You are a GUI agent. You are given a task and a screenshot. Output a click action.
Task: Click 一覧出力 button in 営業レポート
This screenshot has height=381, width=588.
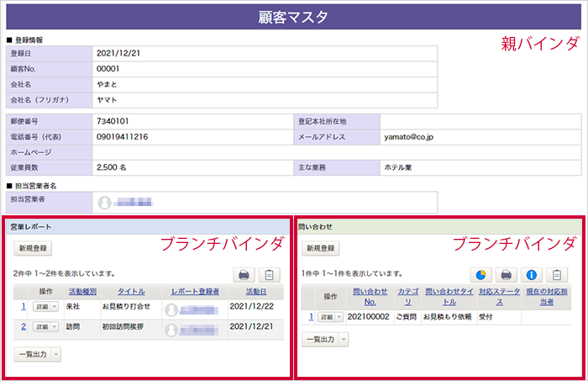tap(33, 354)
